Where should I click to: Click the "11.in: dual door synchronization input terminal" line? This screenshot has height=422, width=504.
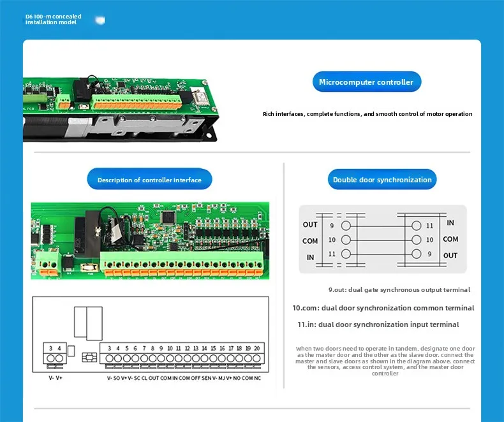pos(378,324)
